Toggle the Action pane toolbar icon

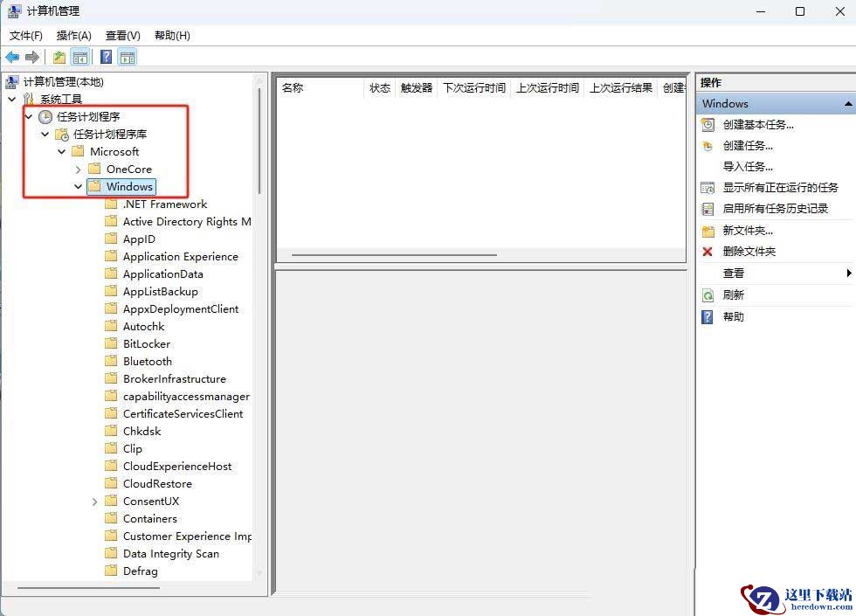[128, 57]
